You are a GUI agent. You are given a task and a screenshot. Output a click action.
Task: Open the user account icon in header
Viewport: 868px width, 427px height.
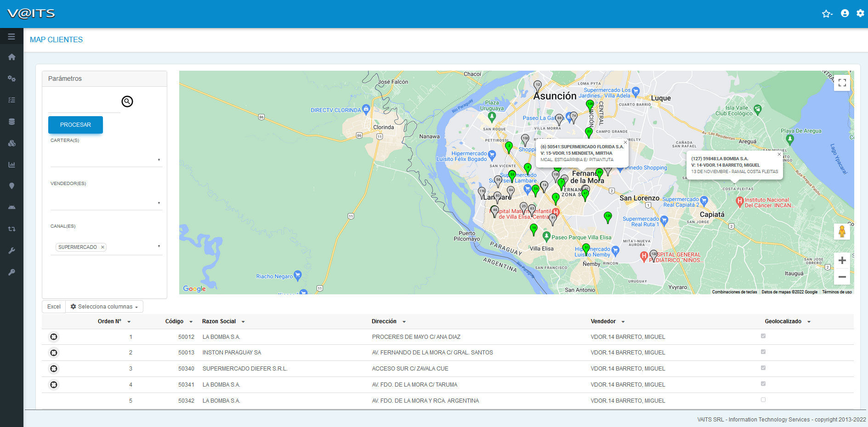click(845, 13)
